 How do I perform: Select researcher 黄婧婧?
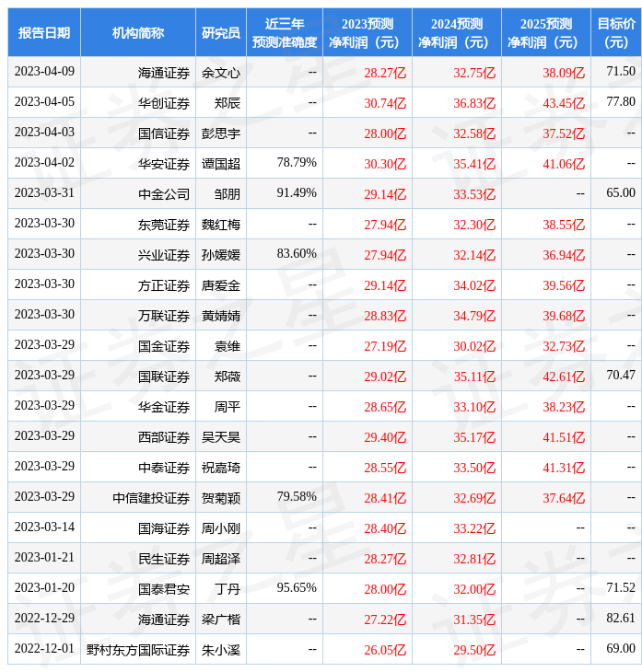pyautogui.click(x=220, y=317)
